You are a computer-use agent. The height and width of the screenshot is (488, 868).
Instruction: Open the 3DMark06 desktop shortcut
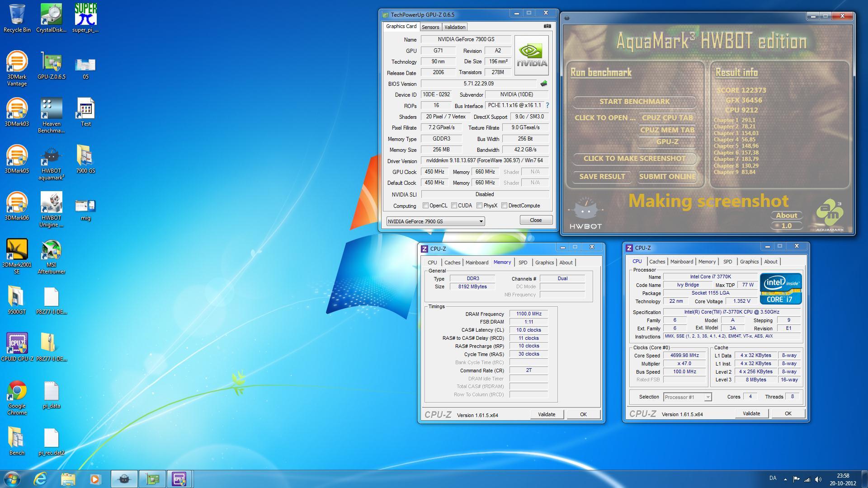click(17, 206)
